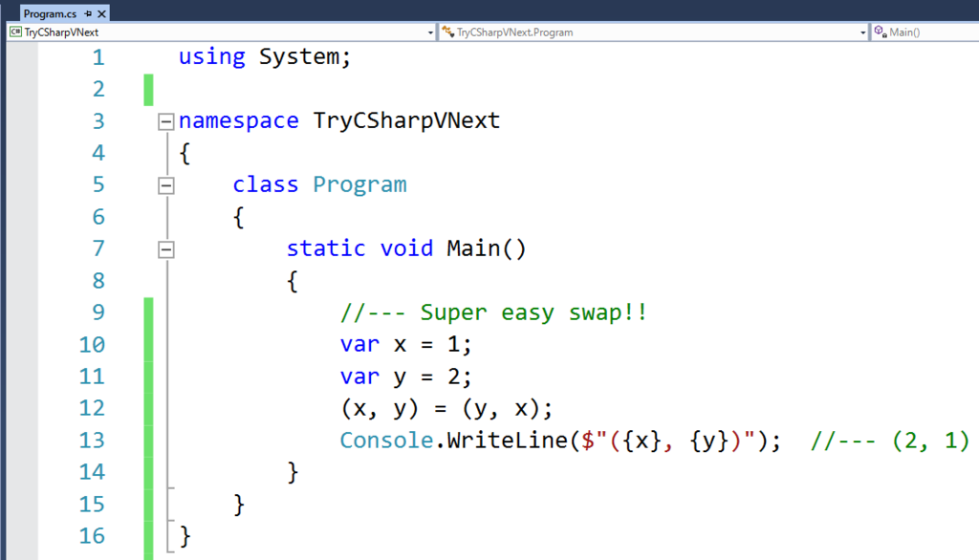Click the var x = 1 declaration
979x560 pixels.
[x=405, y=344]
